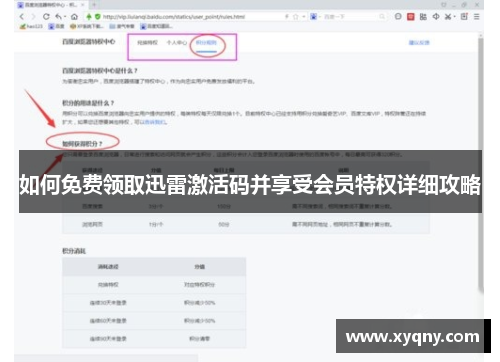500x362 pixels.
Task: Click the green up-arrow icon before the URL
Action: click(x=89, y=16)
